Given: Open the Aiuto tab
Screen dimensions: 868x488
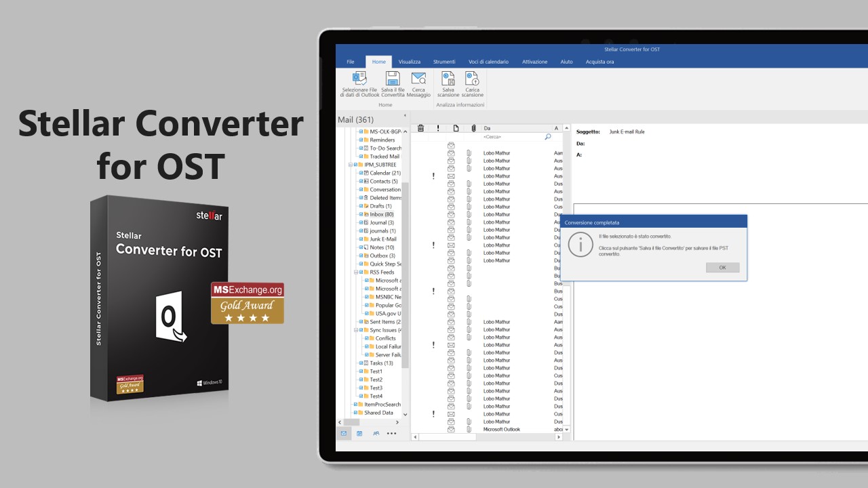Looking at the screenshot, I should pyautogui.click(x=566, y=62).
